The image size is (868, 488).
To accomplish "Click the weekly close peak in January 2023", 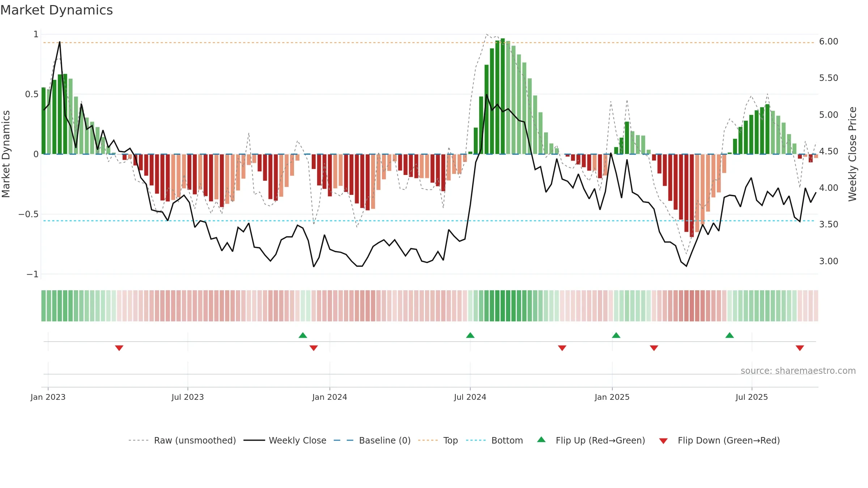I will (x=60, y=42).
